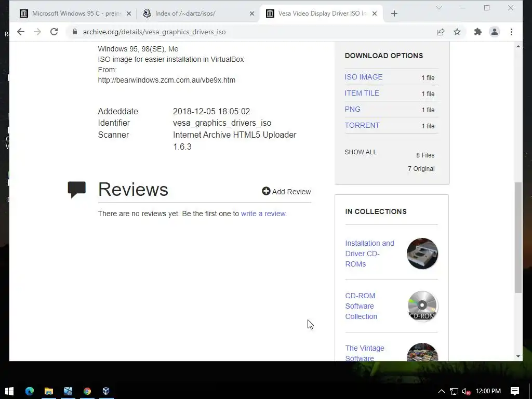This screenshot has width=532, height=399.
Task: Click the Vintage Software collection thumbnail
Action: click(x=422, y=352)
